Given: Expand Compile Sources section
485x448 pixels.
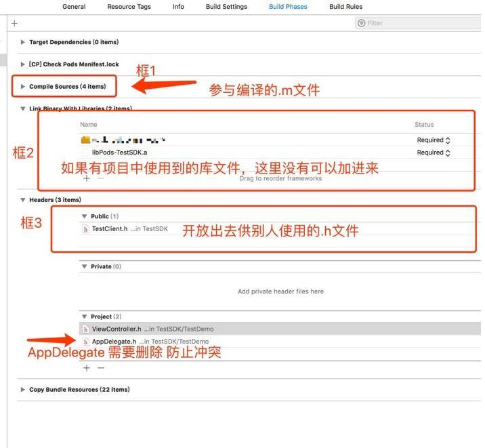Looking at the screenshot, I should (x=22, y=87).
